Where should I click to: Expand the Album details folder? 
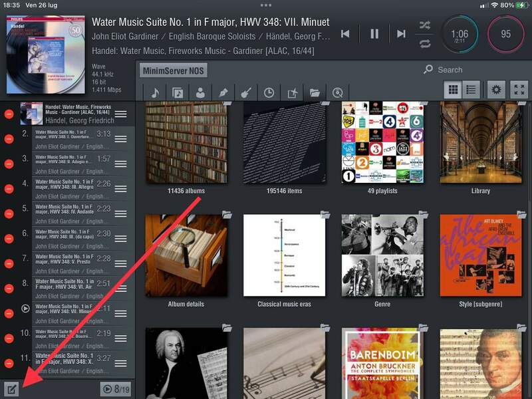click(x=186, y=256)
